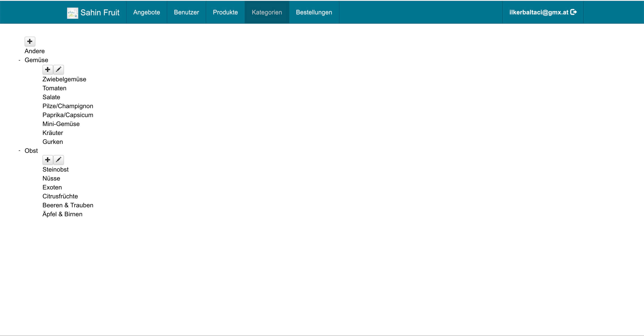This screenshot has width=644, height=336.
Task: Collapse the Obst category tree
Action: pyautogui.click(x=19, y=151)
